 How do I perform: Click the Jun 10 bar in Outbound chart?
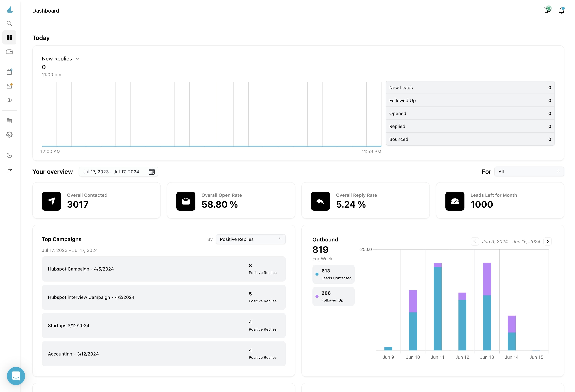(413, 320)
